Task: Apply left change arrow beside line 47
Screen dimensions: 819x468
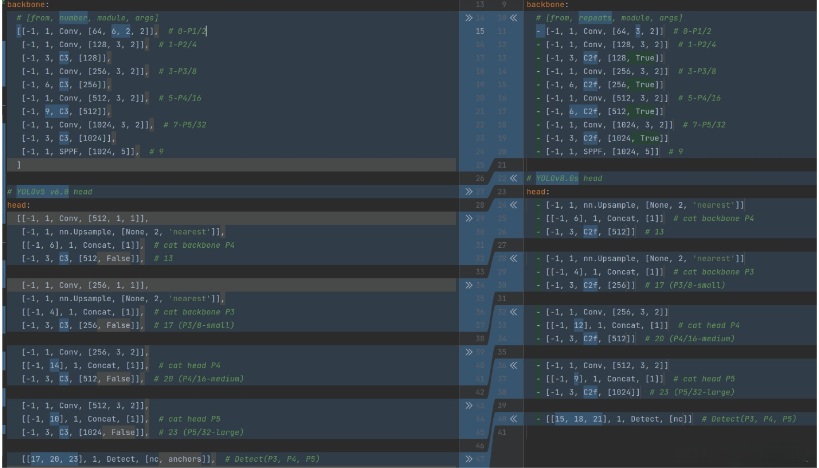Action: point(469,459)
